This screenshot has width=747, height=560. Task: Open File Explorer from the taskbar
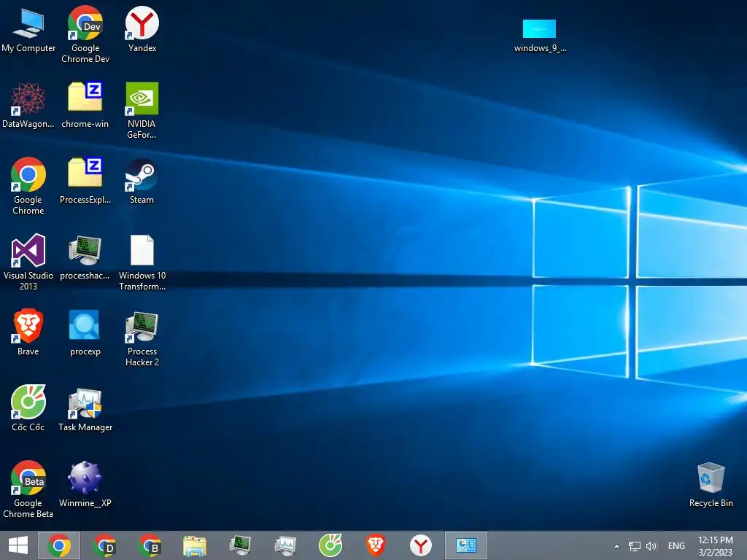click(x=195, y=545)
